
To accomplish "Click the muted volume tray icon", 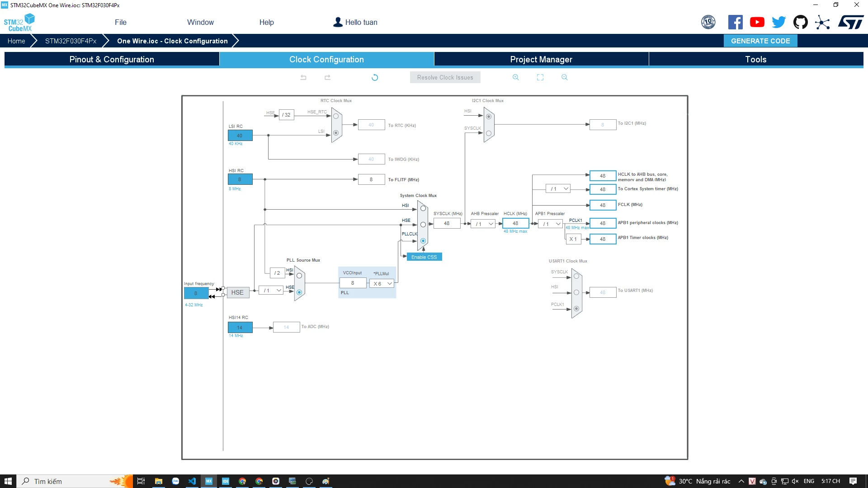I will [x=795, y=481].
